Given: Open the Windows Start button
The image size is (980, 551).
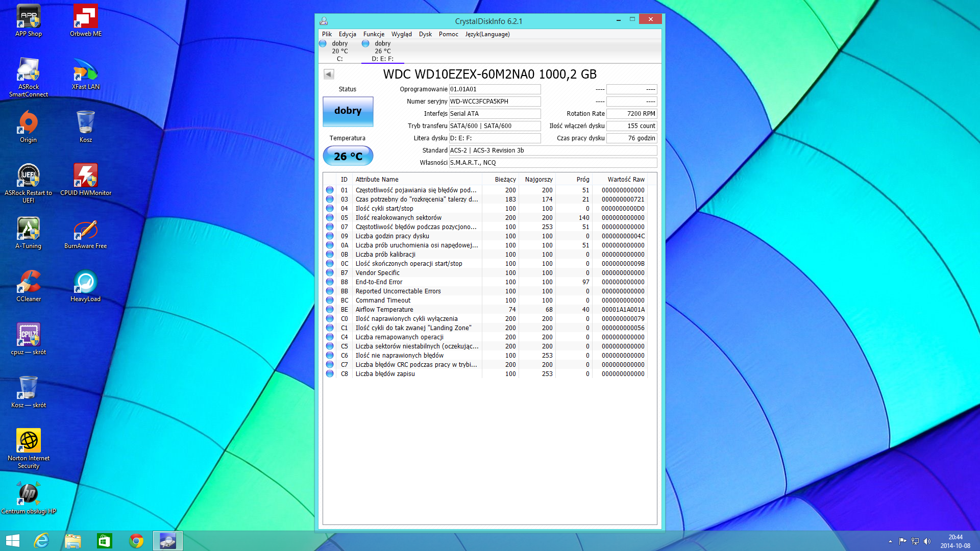Looking at the screenshot, I should pyautogui.click(x=12, y=541).
